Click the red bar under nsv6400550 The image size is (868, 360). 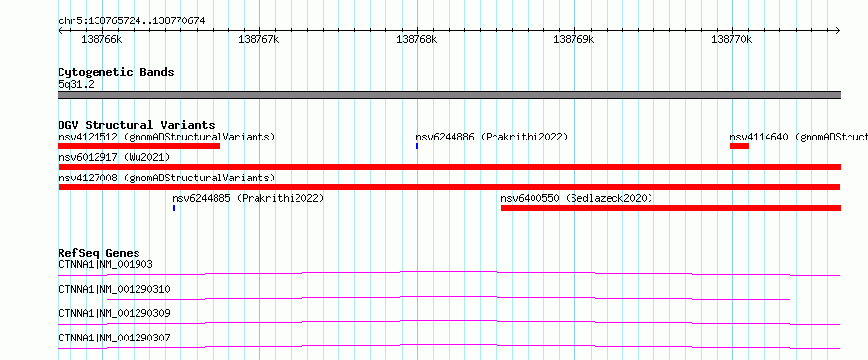671,208
